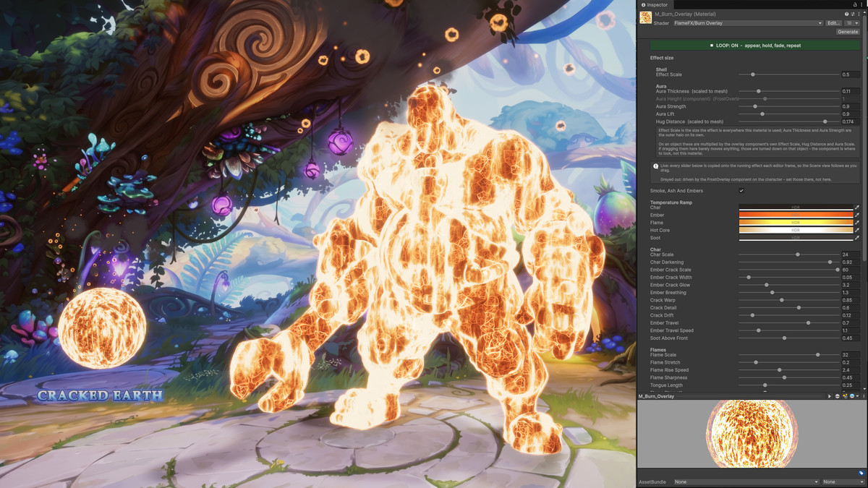Click the Flame Rise Speed value field 2.4

point(851,370)
